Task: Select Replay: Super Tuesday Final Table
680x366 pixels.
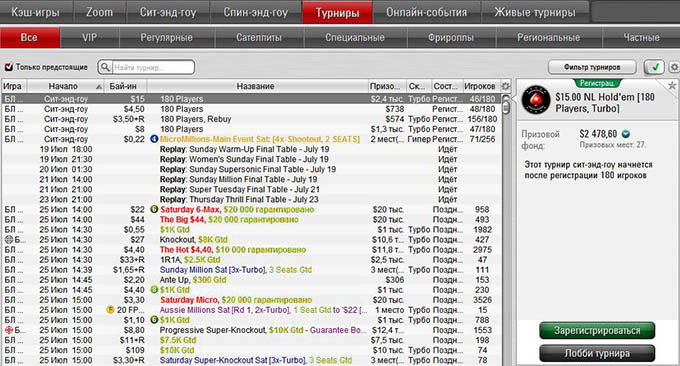Action: tap(252, 190)
